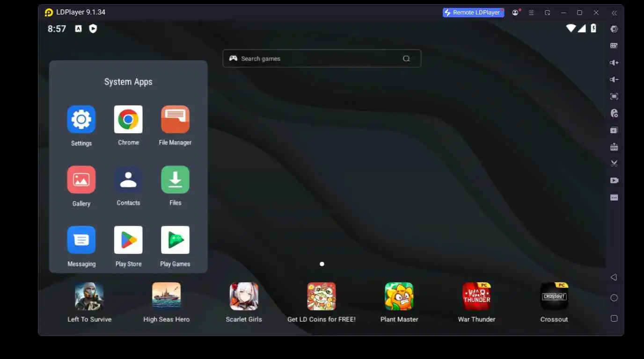Open multi-instance sync tool in sidebar
644x359 pixels.
614,113
